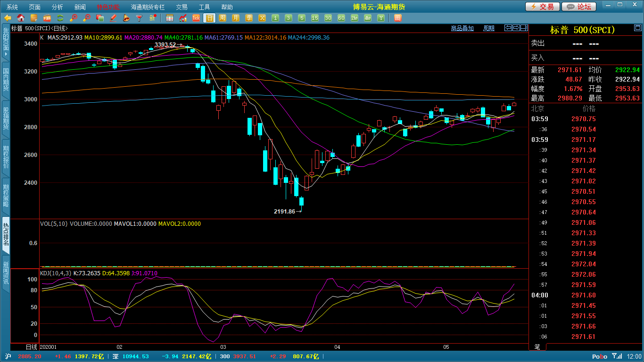Image resolution: width=644 pixels, height=362 pixels.
Task: Switch to 4hr period
Action: 368,18
